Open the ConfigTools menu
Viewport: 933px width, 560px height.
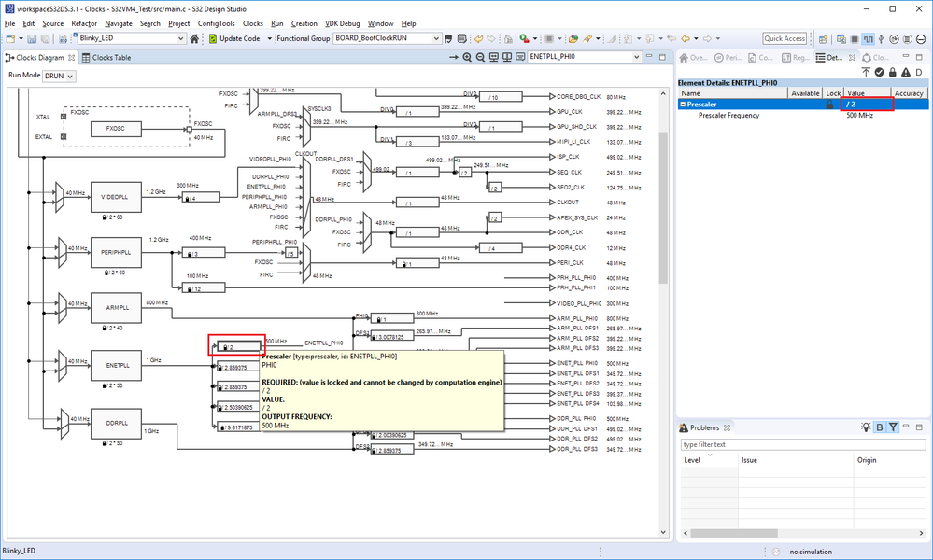point(216,23)
